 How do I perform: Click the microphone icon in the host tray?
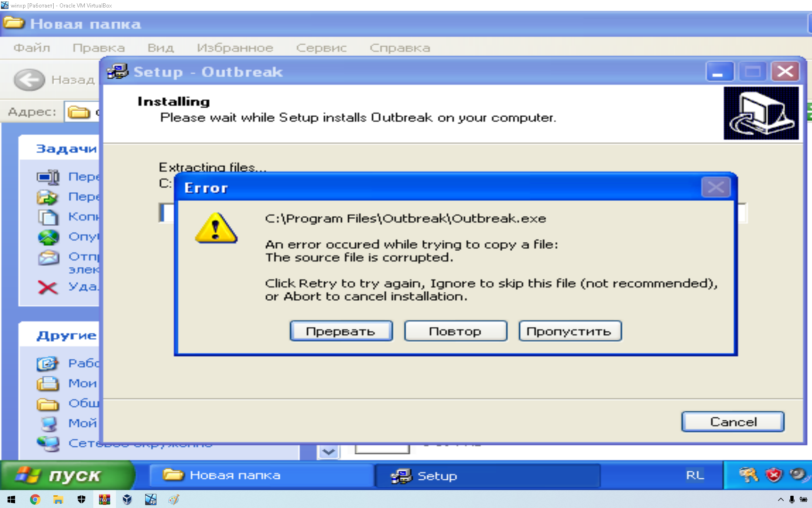[792, 500]
